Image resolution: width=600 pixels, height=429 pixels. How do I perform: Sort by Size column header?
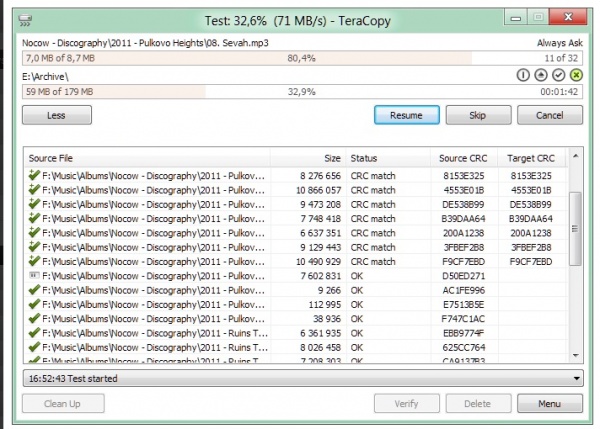pyautogui.click(x=308, y=158)
